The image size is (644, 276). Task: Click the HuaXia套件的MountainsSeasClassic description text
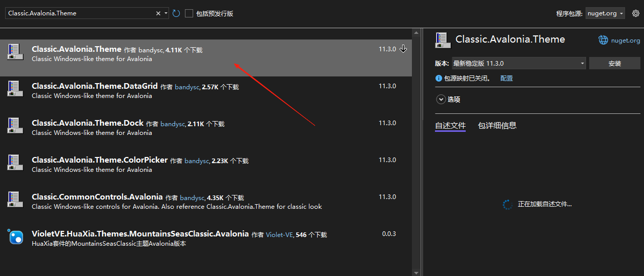coord(109,244)
